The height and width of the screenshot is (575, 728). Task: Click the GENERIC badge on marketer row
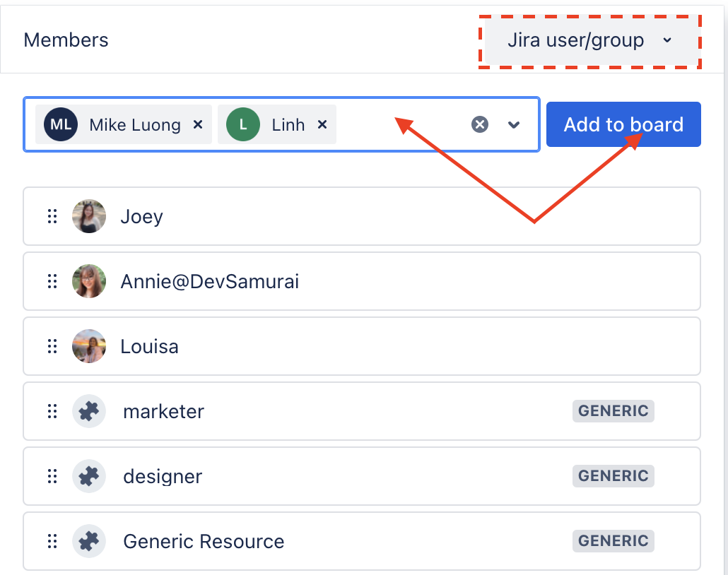(613, 410)
